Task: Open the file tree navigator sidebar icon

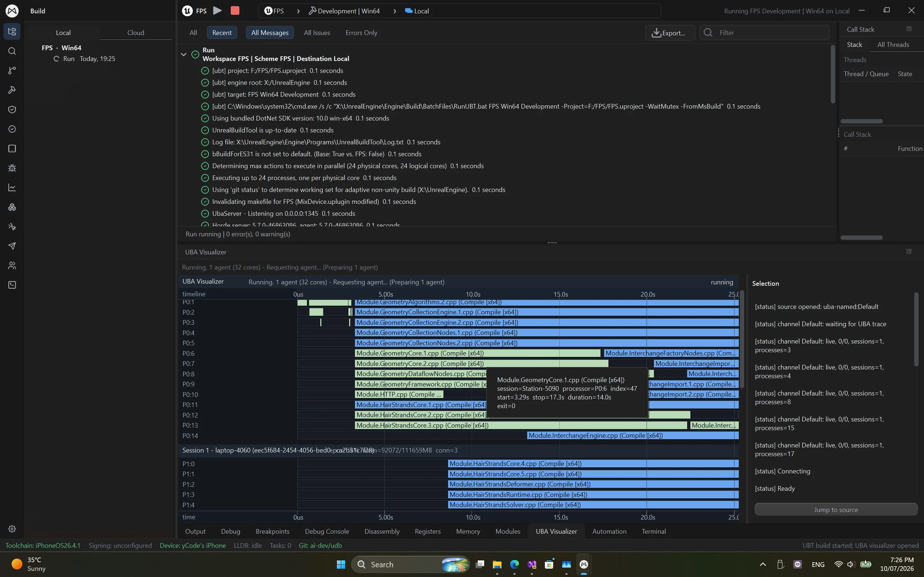Action: point(12,31)
